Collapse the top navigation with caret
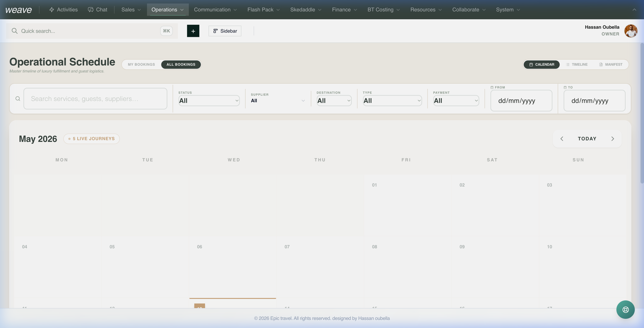644x328 pixels. pos(634,10)
